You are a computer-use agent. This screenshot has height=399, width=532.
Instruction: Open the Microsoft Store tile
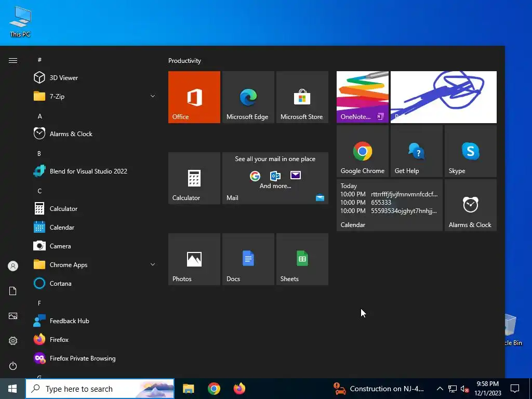click(302, 97)
